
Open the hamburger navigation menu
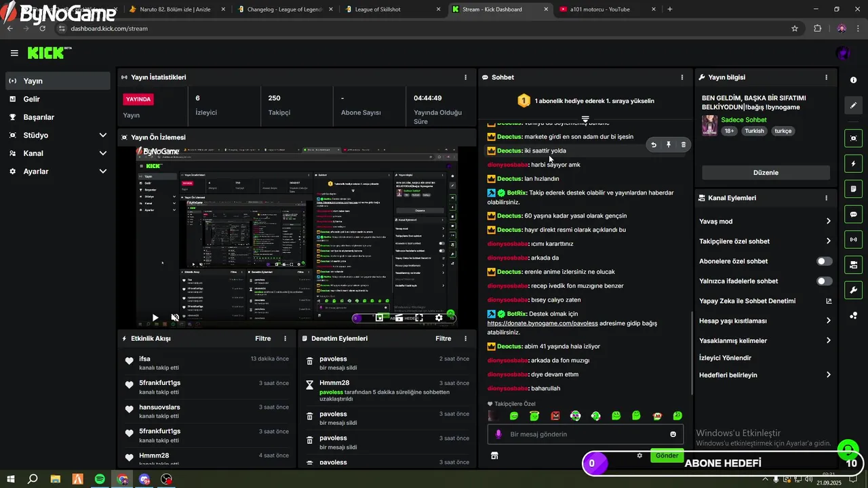pos(14,53)
